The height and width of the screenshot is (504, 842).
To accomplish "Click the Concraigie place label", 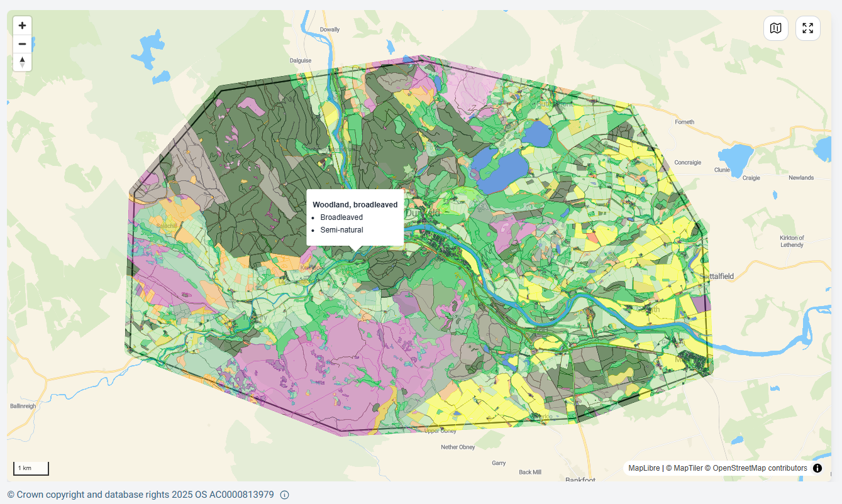I will point(687,162).
